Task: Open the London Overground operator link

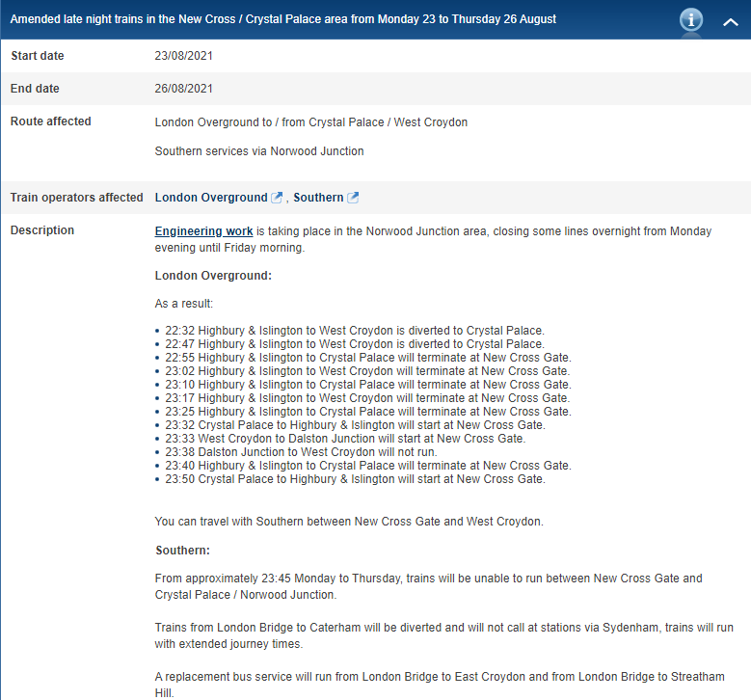Action: click(211, 198)
